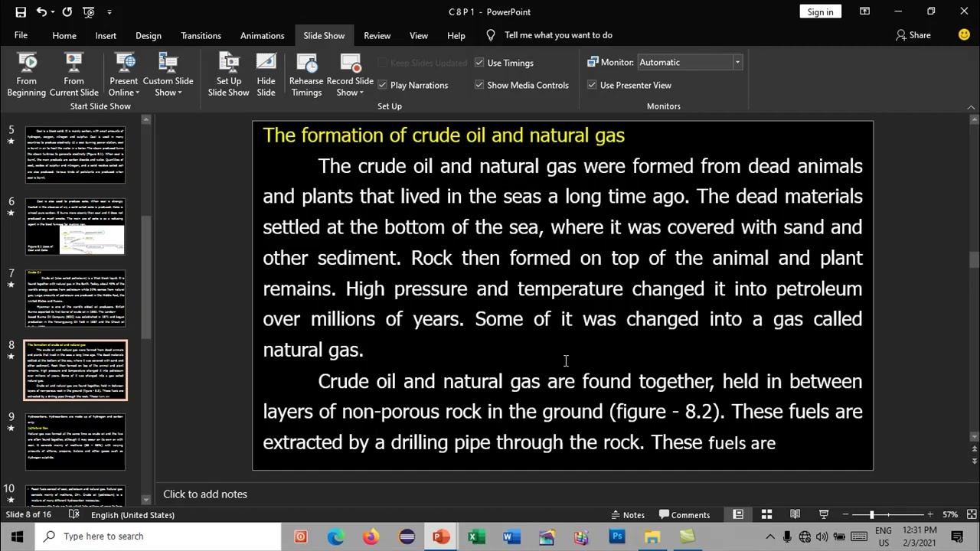Toggle Use Presenter View checkbox
This screenshot has width=980, height=551.
pos(592,85)
